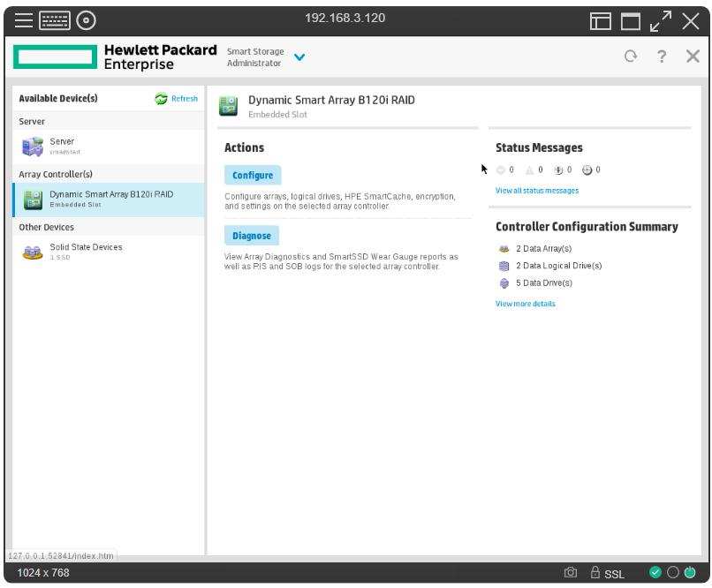712x588 pixels.
Task: Click the Configure button
Action: pyautogui.click(x=253, y=175)
